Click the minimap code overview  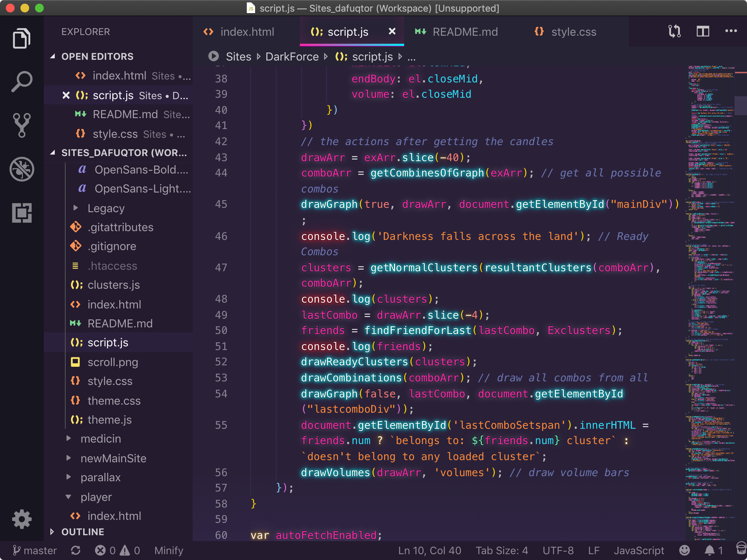[709, 303]
